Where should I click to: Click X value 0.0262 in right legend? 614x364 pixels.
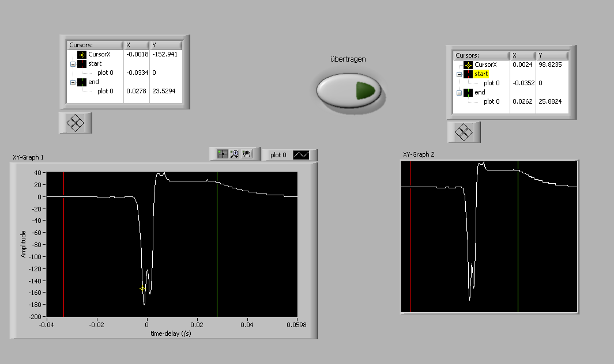pos(522,101)
